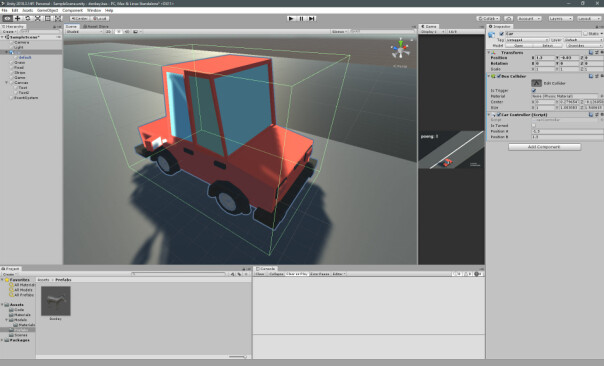
Task: Open the Component menu
Action: click(x=72, y=10)
